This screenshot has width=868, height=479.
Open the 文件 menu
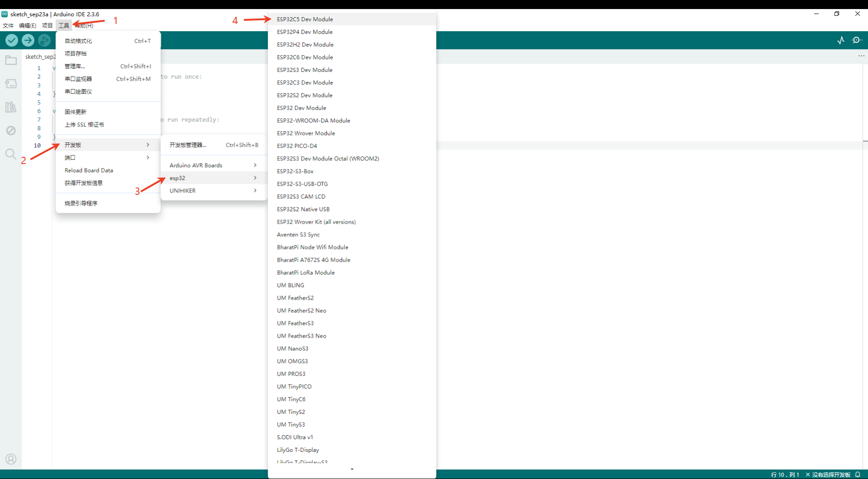pyautogui.click(x=8, y=25)
